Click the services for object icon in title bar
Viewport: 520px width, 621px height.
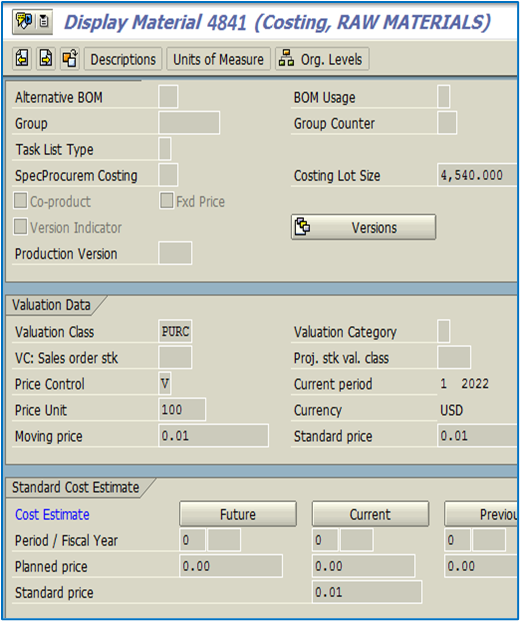click(24, 21)
